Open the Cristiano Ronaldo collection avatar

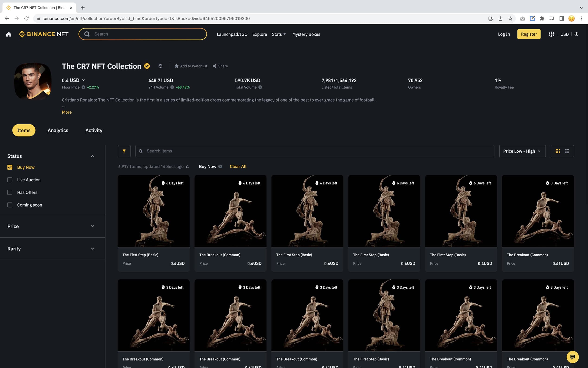click(33, 82)
